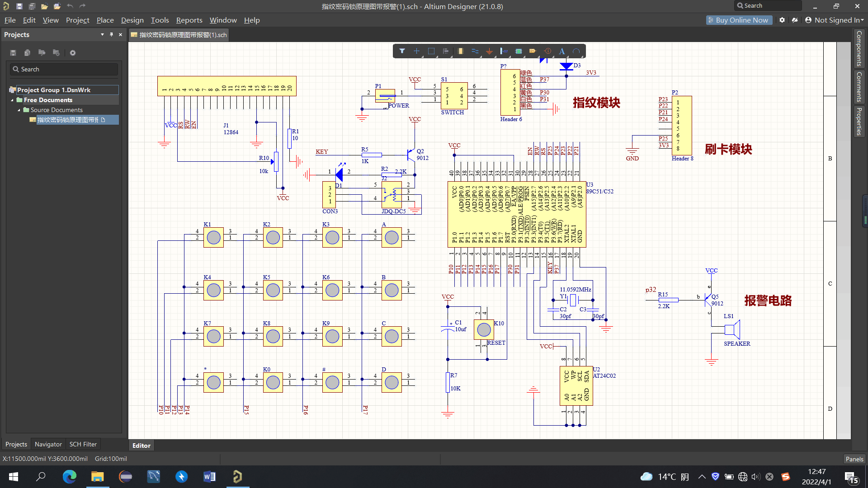Collapse the Source Documents folder
The width and height of the screenshot is (868, 488).
(x=19, y=110)
